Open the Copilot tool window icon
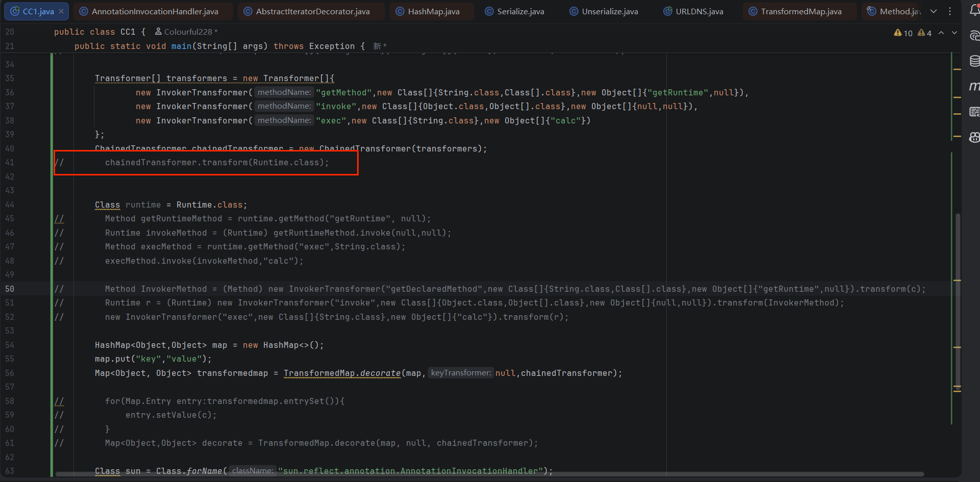Viewport: 980px width, 482px height. tap(974, 137)
